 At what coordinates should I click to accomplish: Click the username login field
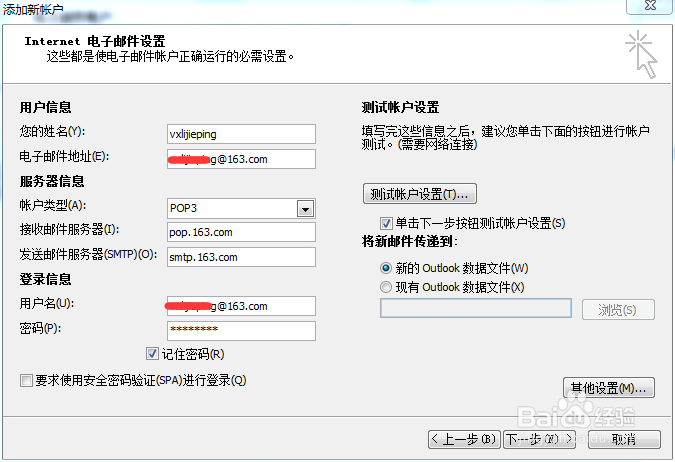click(x=241, y=306)
